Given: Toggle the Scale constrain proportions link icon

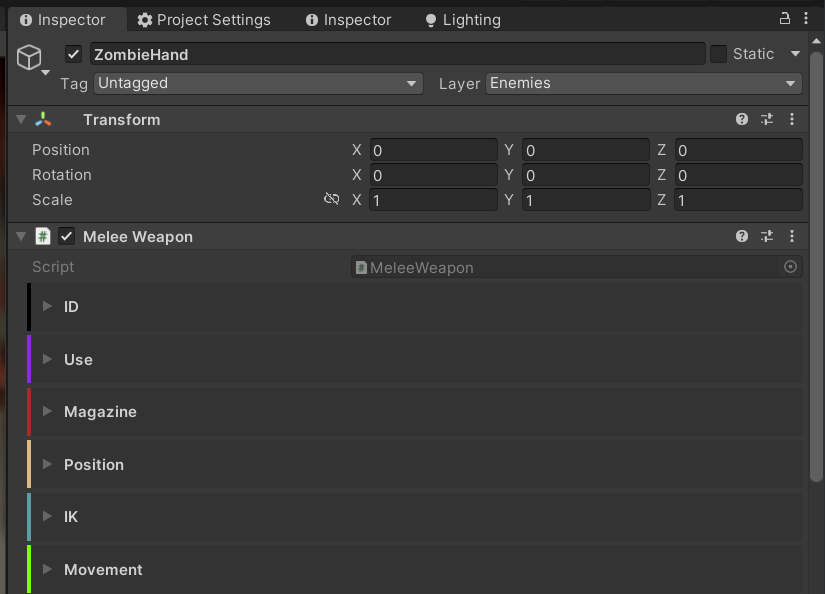Looking at the screenshot, I should point(331,199).
